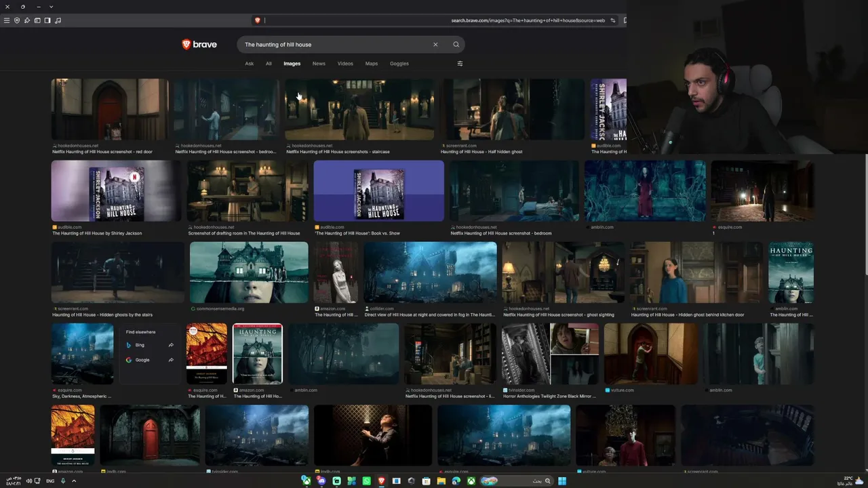Open the commonsensemedia.org poster thumbnail
The image size is (868, 488).
click(249, 272)
